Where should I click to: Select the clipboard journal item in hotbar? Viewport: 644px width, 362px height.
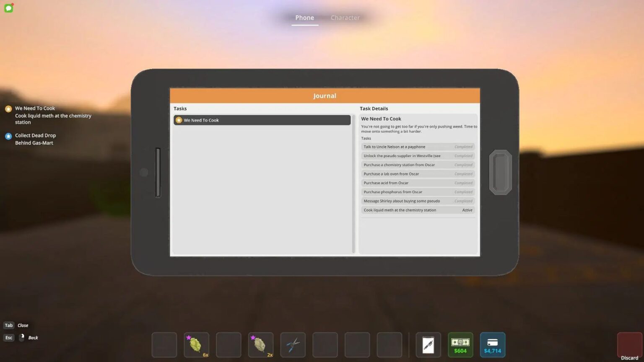point(428,344)
